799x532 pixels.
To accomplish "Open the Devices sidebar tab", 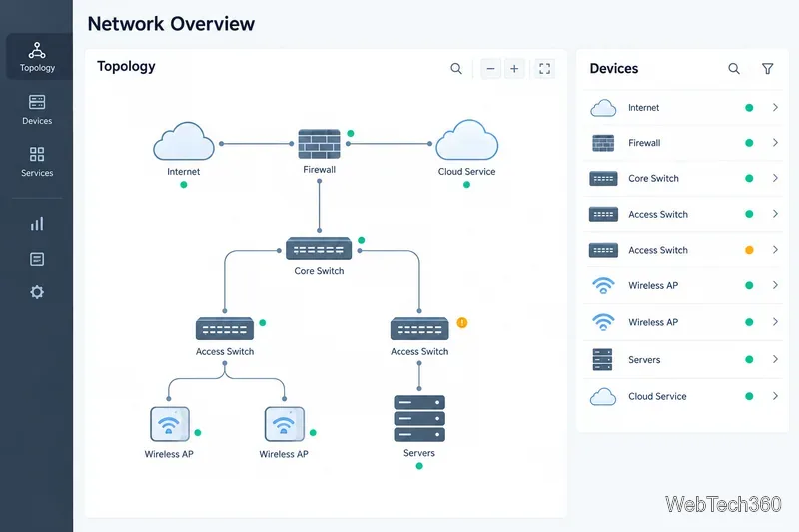I will point(37,110).
